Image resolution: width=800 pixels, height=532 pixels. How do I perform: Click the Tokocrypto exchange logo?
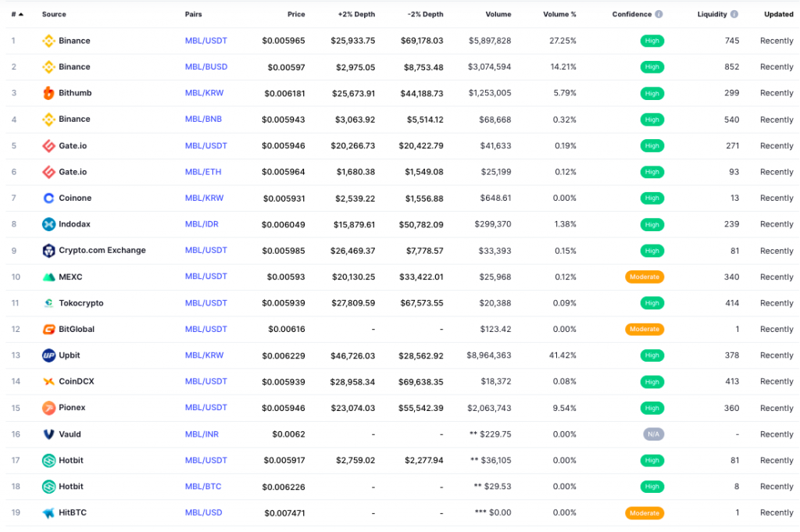tap(48, 303)
